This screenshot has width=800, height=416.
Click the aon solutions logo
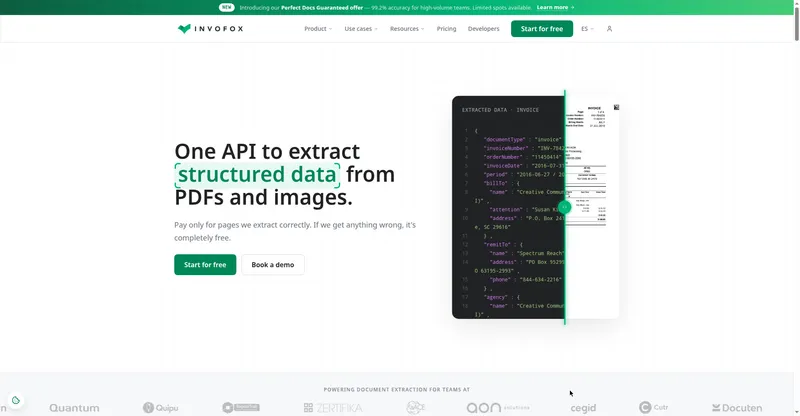pyautogui.click(x=498, y=407)
